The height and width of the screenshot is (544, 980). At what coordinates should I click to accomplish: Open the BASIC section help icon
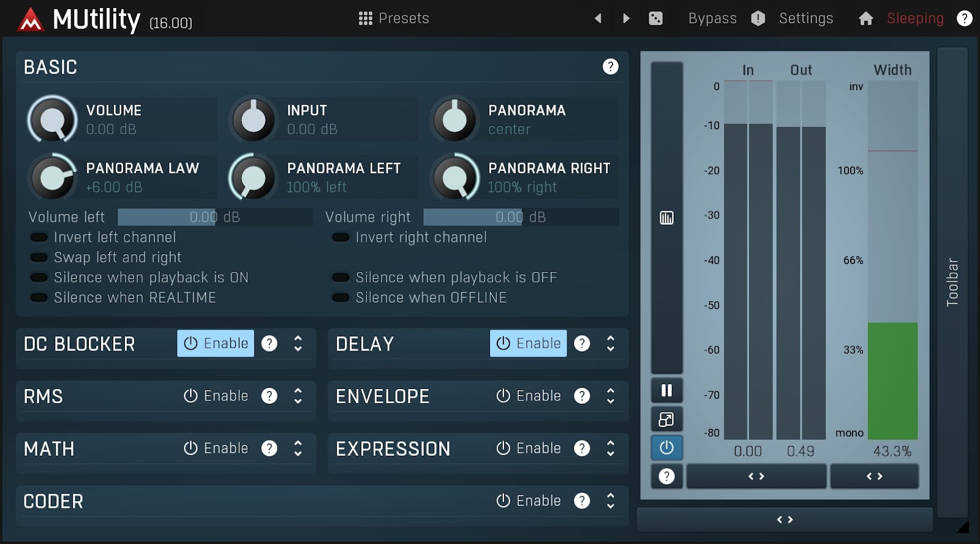(610, 67)
